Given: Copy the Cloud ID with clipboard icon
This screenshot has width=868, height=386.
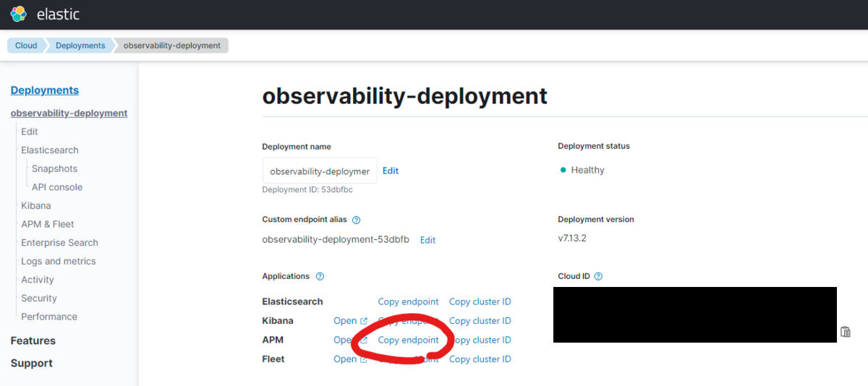Looking at the screenshot, I should 846,333.
